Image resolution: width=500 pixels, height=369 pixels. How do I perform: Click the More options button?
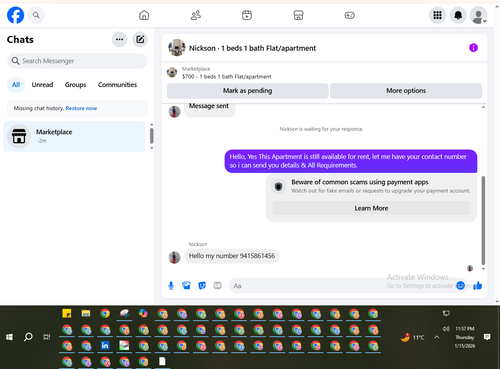point(406,91)
